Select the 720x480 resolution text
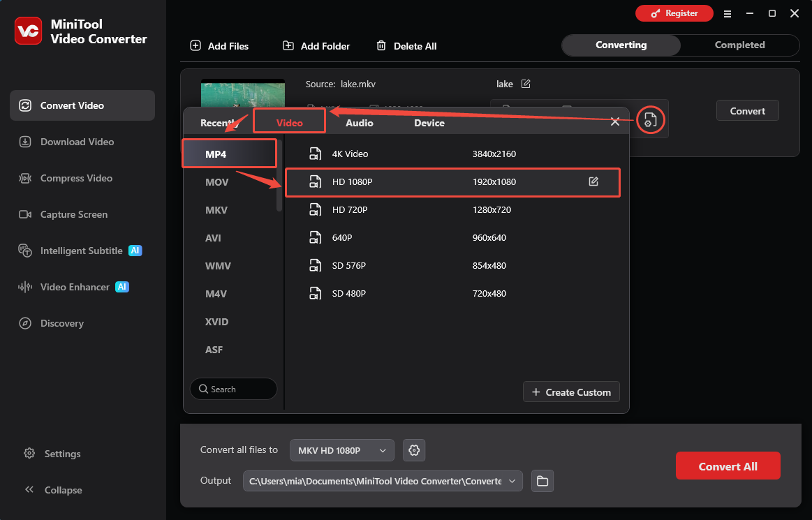 coord(489,294)
